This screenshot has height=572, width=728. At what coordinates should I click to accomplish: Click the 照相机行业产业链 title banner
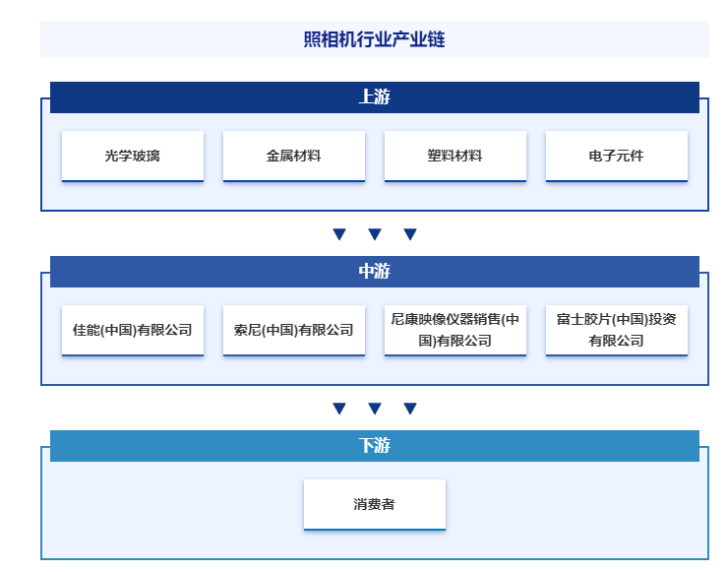pos(374,39)
